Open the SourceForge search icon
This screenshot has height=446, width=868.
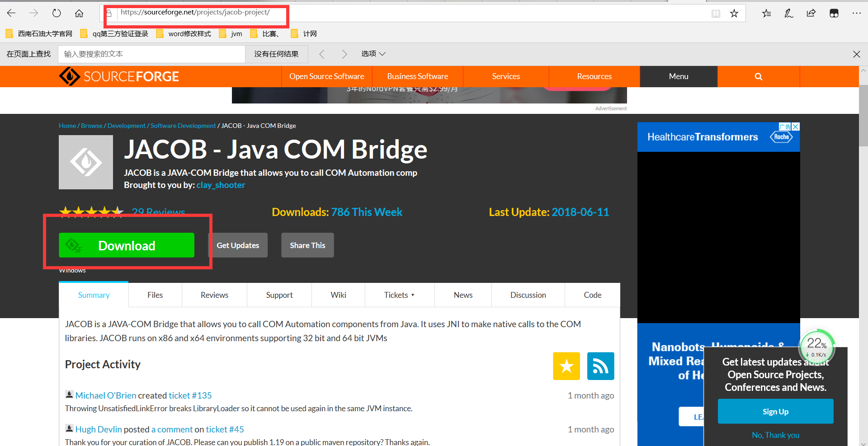pos(758,76)
